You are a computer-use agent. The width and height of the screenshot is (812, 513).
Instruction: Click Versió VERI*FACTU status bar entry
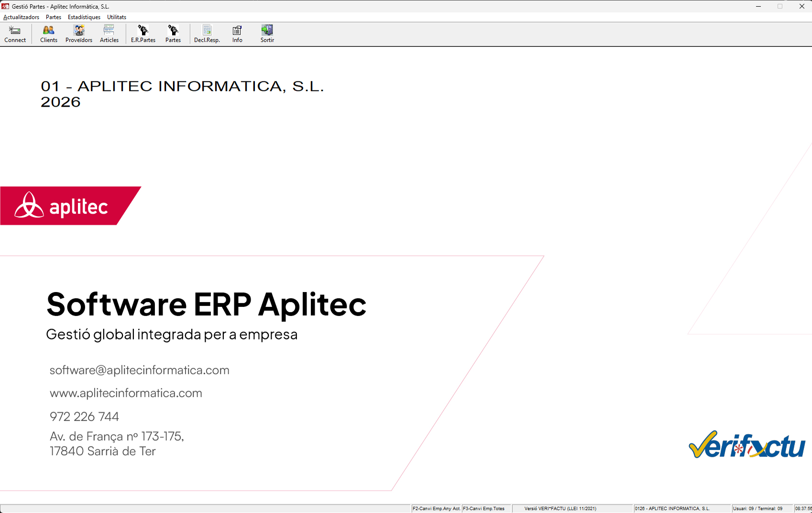pyautogui.click(x=572, y=508)
